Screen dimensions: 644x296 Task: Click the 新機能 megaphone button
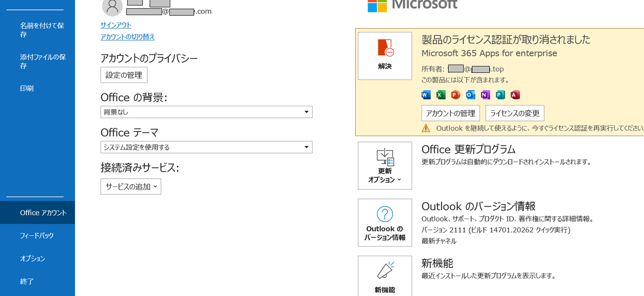(385, 276)
